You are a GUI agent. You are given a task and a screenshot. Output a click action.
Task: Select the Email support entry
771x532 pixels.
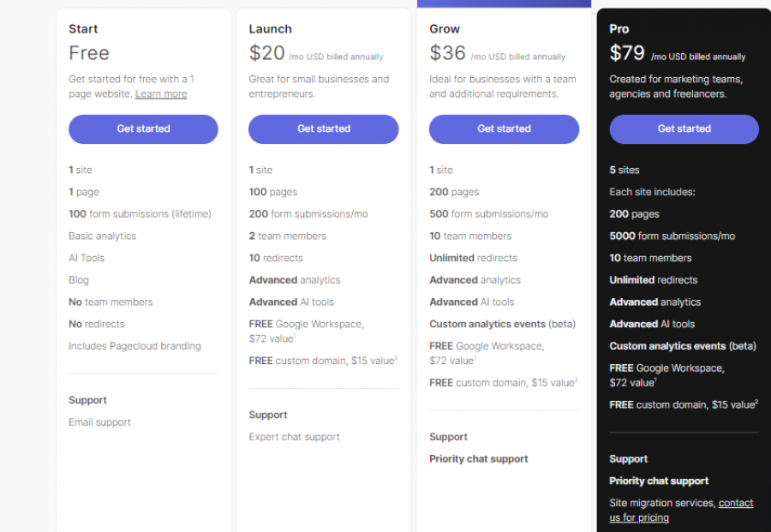pyautogui.click(x=99, y=422)
